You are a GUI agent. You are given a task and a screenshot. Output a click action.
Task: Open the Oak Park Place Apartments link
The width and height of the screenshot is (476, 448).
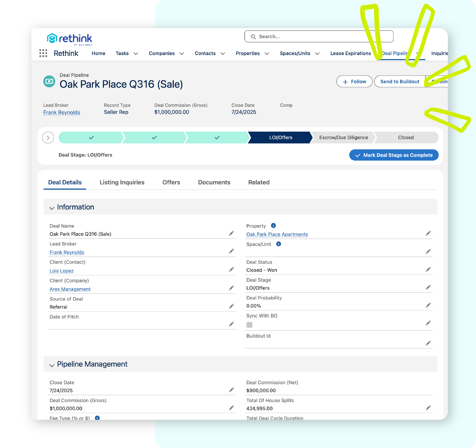point(277,234)
